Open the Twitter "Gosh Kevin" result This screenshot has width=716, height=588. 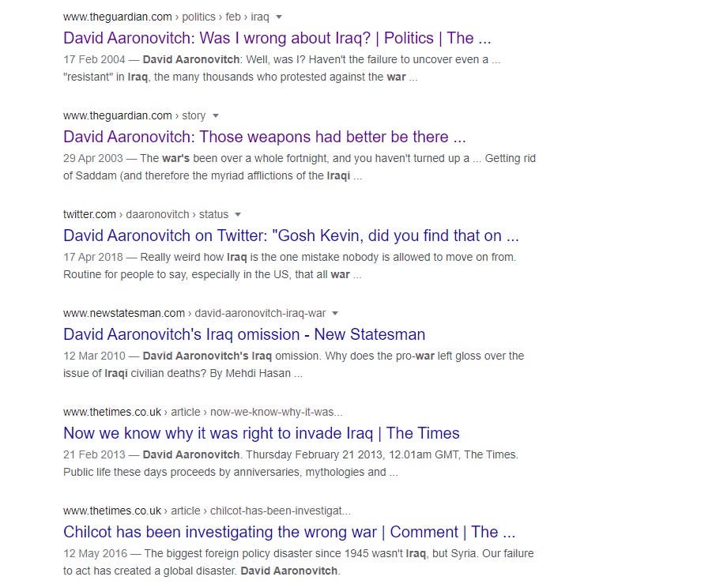tap(291, 236)
